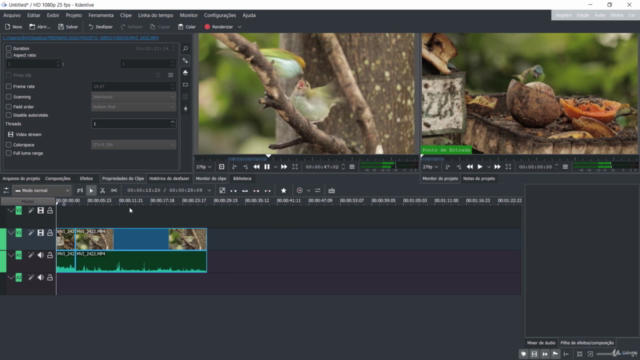The height and width of the screenshot is (360, 640).
Task: Lock the topmost video track V2
Action: [50, 211]
